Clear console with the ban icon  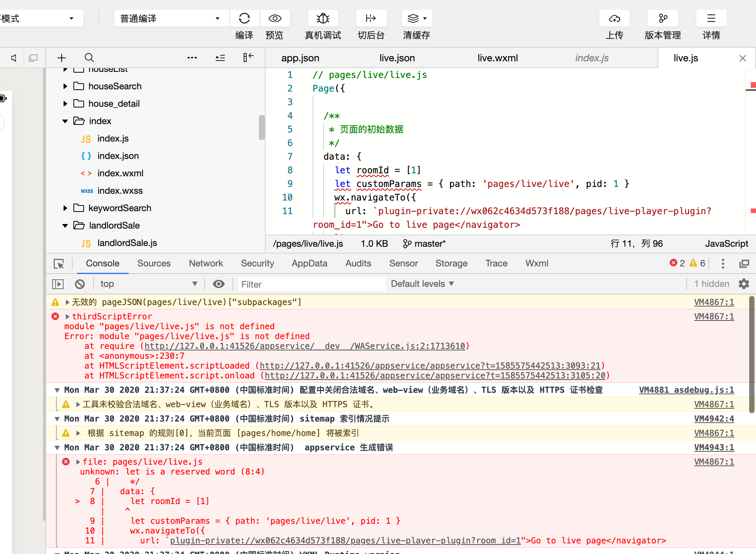click(x=80, y=284)
